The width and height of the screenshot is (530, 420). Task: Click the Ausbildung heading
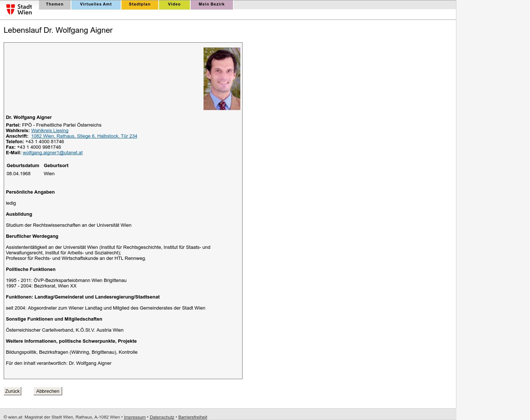point(19,214)
